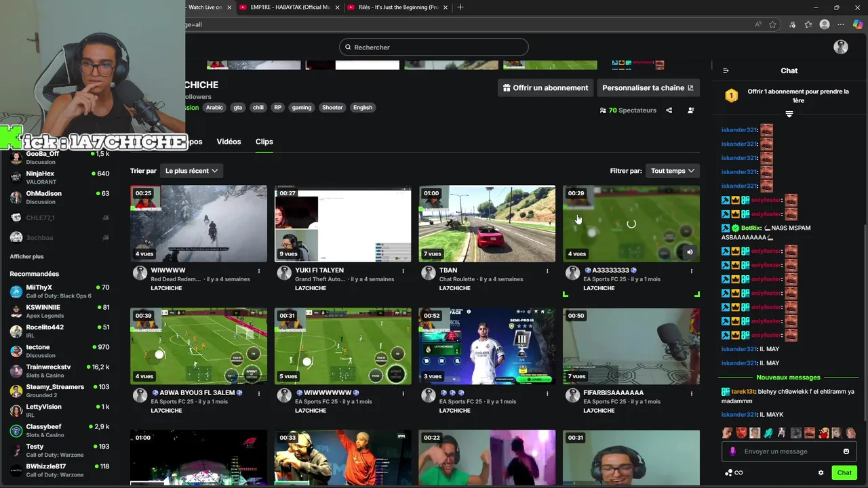The width and height of the screenshot is (868, 488).
Task: Open browser media control icon
Action: [x=792, y=24]
